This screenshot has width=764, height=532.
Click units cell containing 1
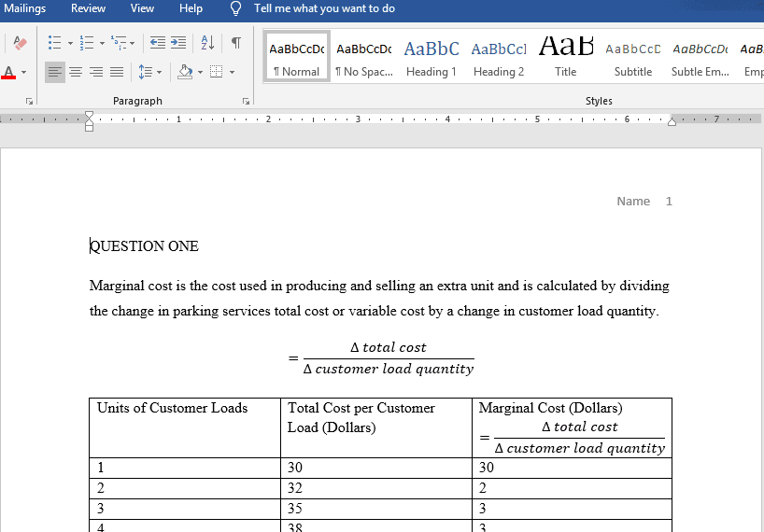185,468
